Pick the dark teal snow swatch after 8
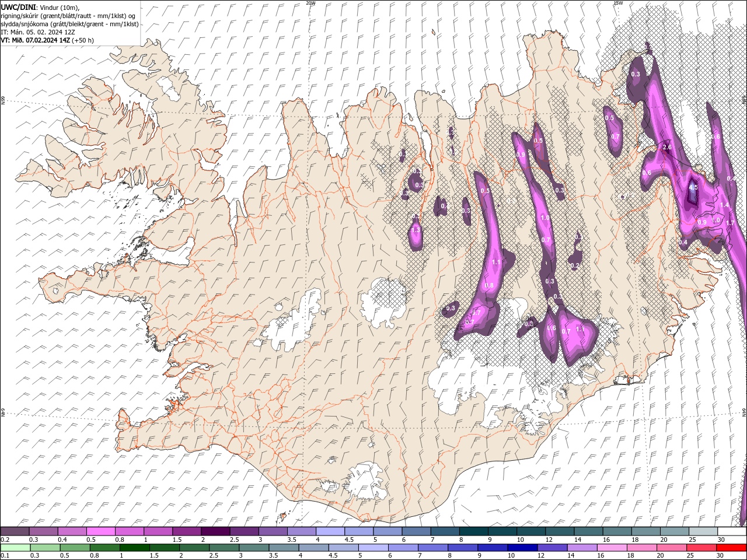The height and width of the screenshot is (560, 747). coord(474,531)
